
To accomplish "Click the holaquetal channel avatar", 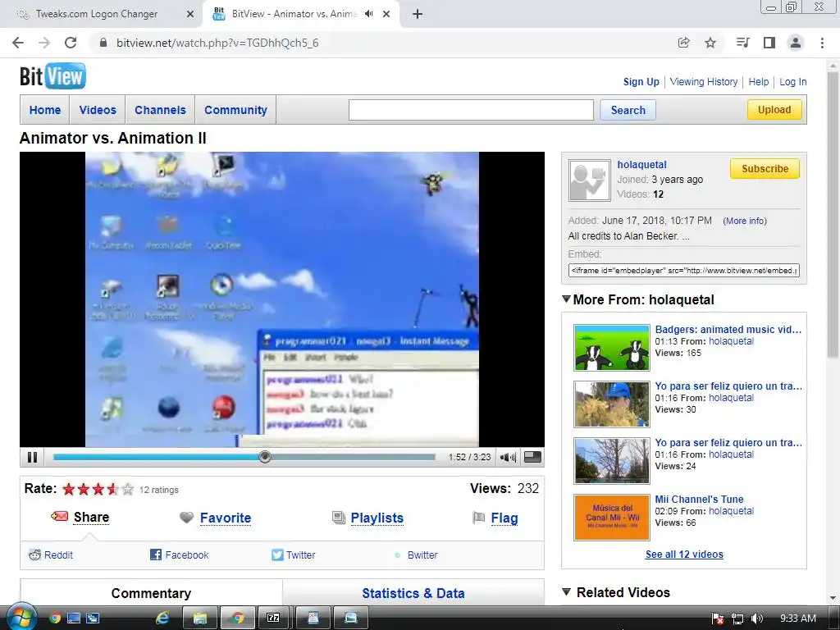I will pos(589,180).
